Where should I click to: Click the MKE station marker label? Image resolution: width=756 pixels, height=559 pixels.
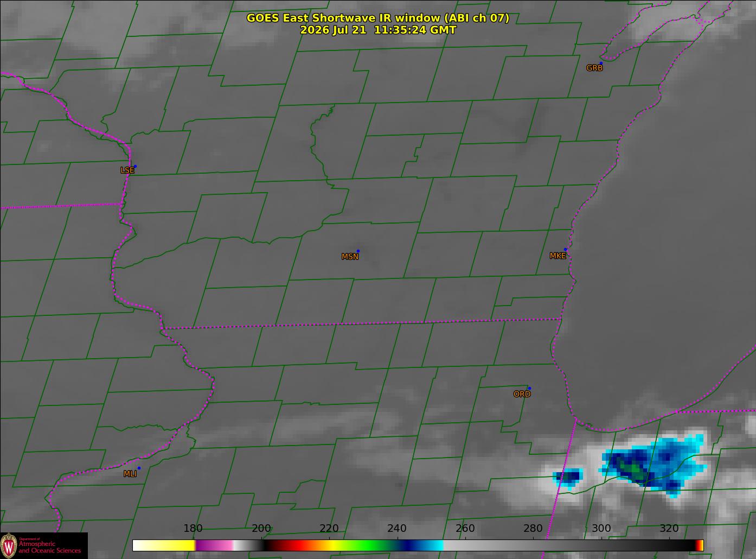pyautogui.click(x=558, y=256)
